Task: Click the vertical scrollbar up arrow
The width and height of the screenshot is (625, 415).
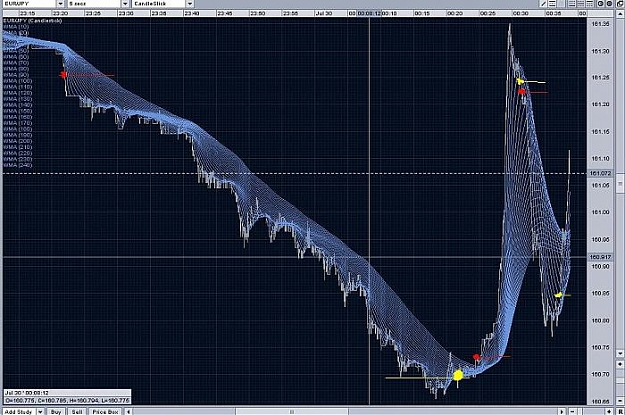Action: pyautogui.click(x=620, y=14)
